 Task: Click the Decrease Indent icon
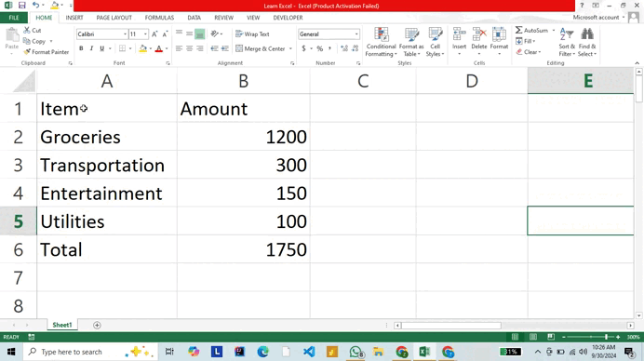pos(214,48)
